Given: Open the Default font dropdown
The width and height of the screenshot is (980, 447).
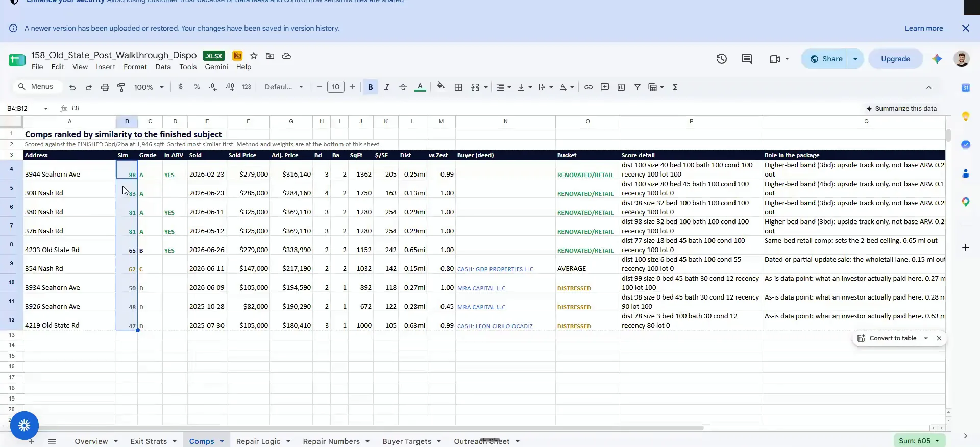Looking at the screenshot, I should 284,87.
